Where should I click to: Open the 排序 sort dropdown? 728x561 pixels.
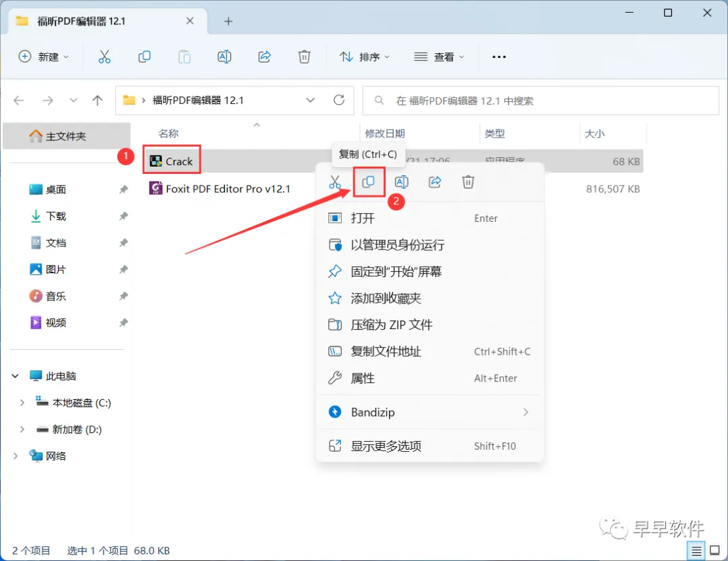tap(365, 57)
